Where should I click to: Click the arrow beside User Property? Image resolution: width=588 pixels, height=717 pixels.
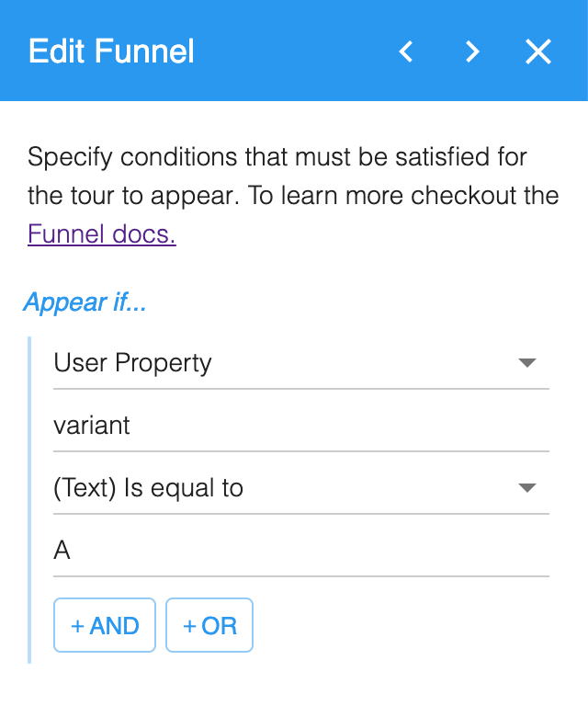coord(527,363)
